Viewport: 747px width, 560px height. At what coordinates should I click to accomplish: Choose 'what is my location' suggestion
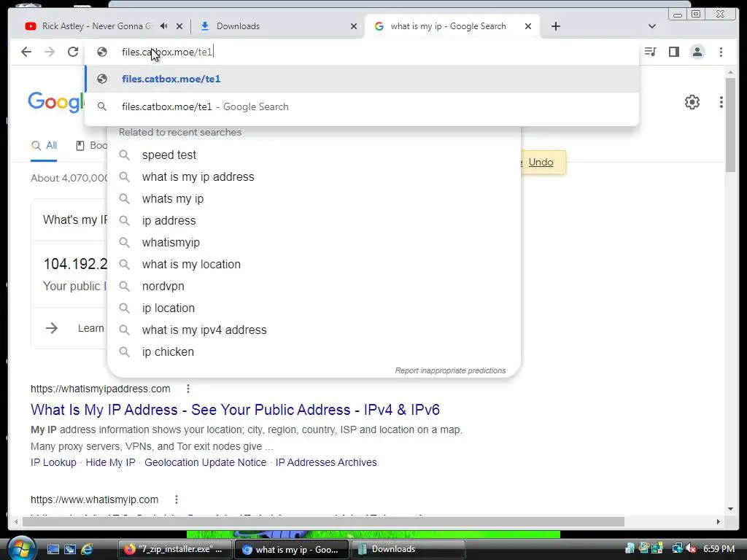[314, 264]
